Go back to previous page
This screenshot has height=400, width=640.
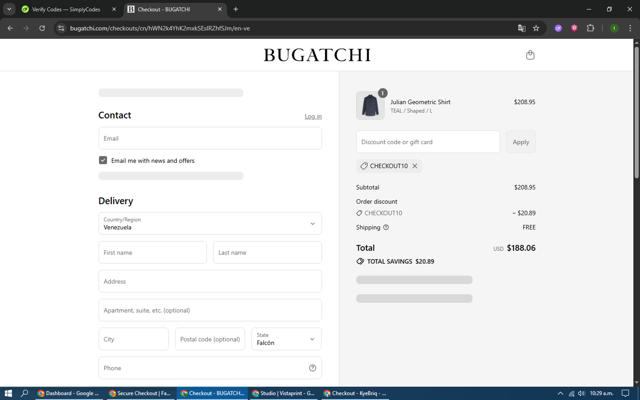tap(11, 28)
